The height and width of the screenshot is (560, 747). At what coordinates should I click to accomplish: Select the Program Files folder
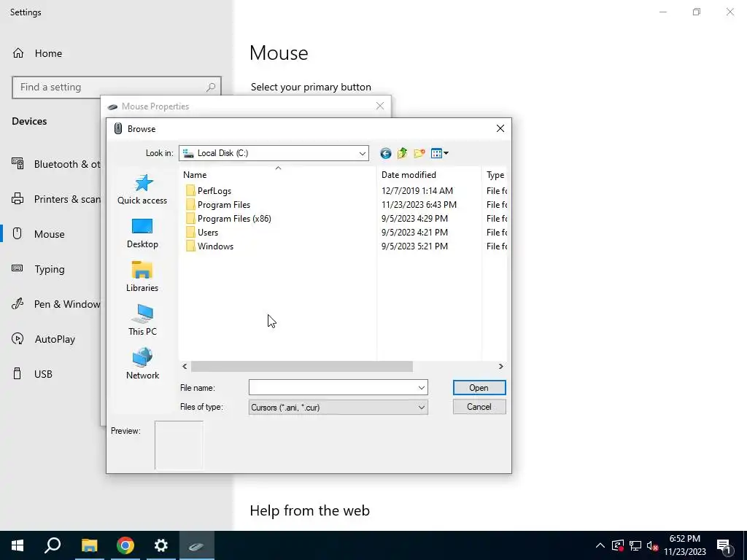218,205
